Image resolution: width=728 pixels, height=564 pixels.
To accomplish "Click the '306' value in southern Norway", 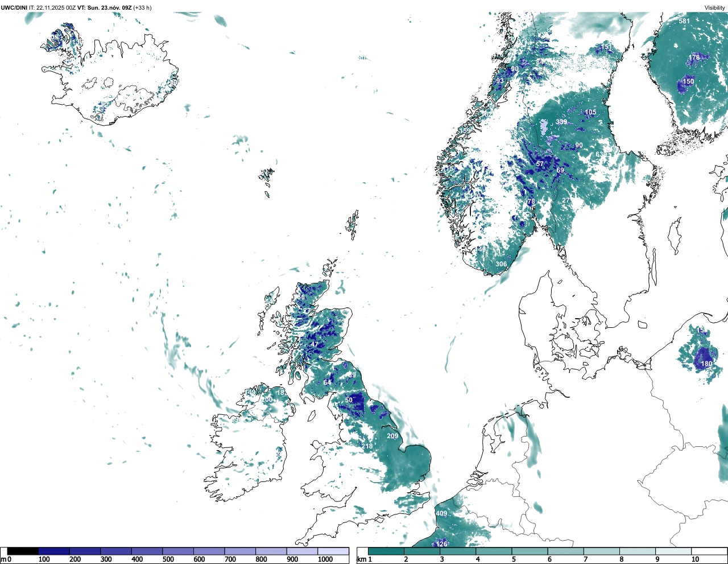I will [x=501, y=264].
